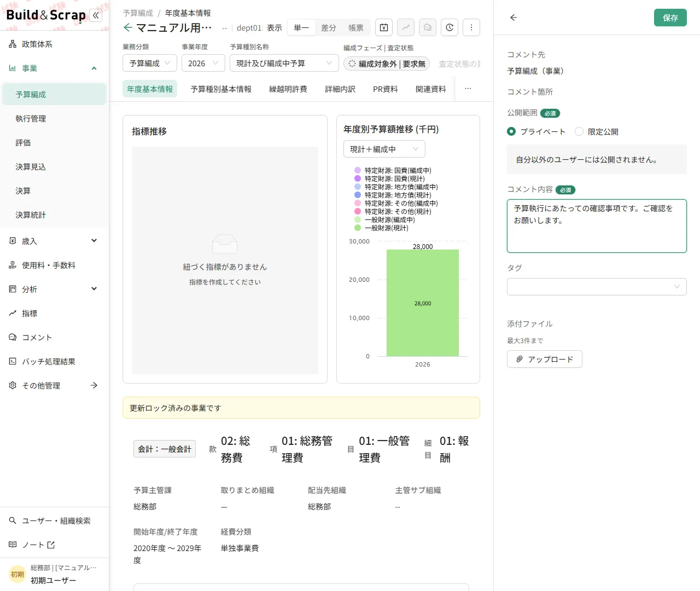This screenshot has height=591, width=700.
Task: Open the 事業年度 2026 dropdown
Action: point(203,63)
